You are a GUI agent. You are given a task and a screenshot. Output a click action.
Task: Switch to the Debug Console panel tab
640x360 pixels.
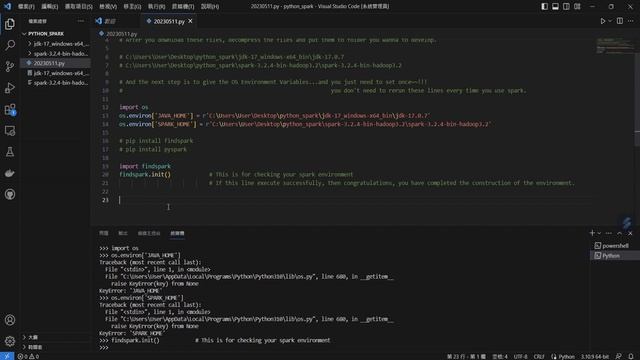pos(149,233)
